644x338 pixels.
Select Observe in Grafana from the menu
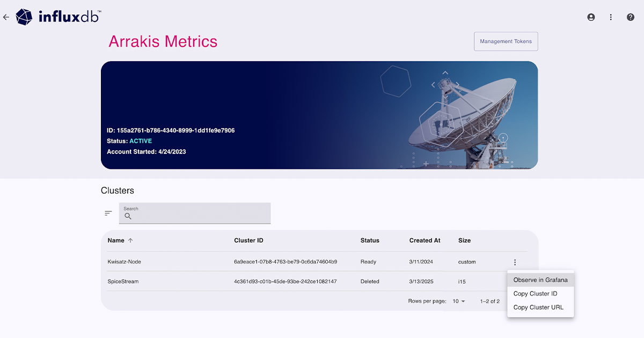click(x=540, y=280)
